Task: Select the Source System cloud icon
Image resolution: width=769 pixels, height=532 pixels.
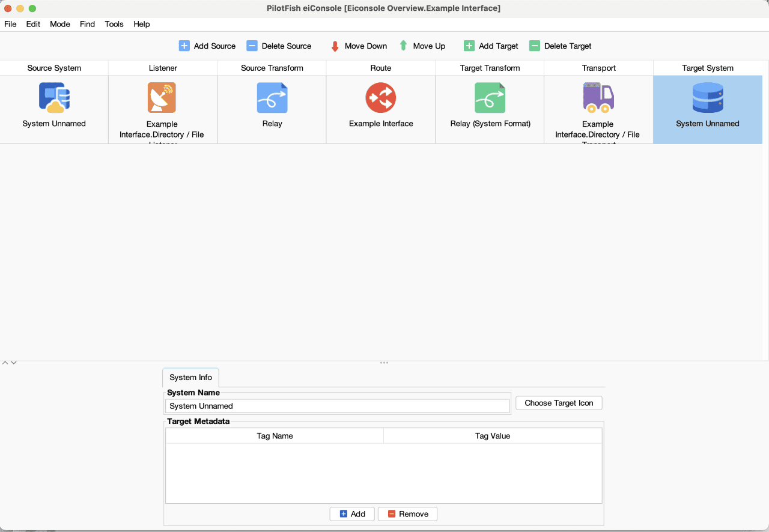Action: point(54,97)
